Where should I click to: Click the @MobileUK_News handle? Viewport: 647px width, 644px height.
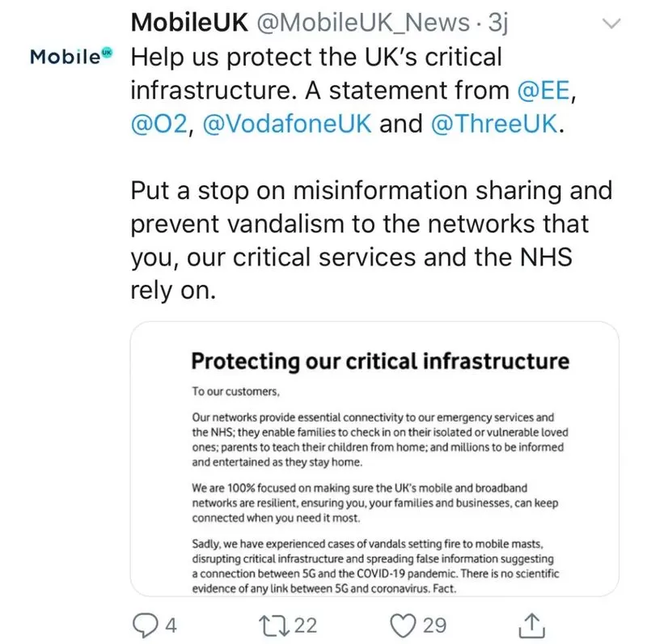coord(363,23)
